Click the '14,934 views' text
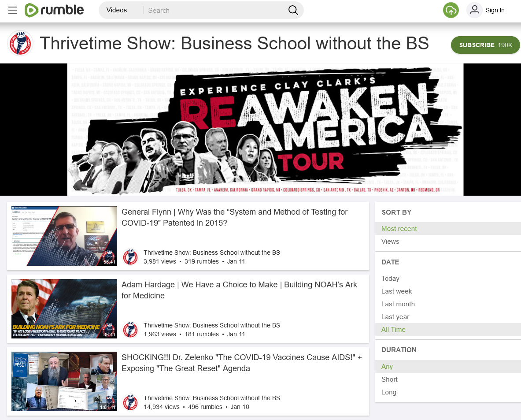The image size is (521, 420). tap(162, 407)
